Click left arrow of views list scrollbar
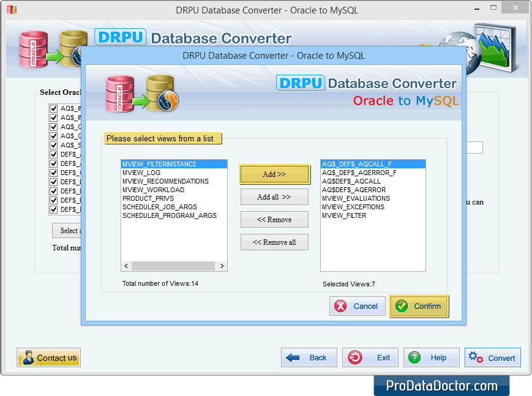 (126, 266)
